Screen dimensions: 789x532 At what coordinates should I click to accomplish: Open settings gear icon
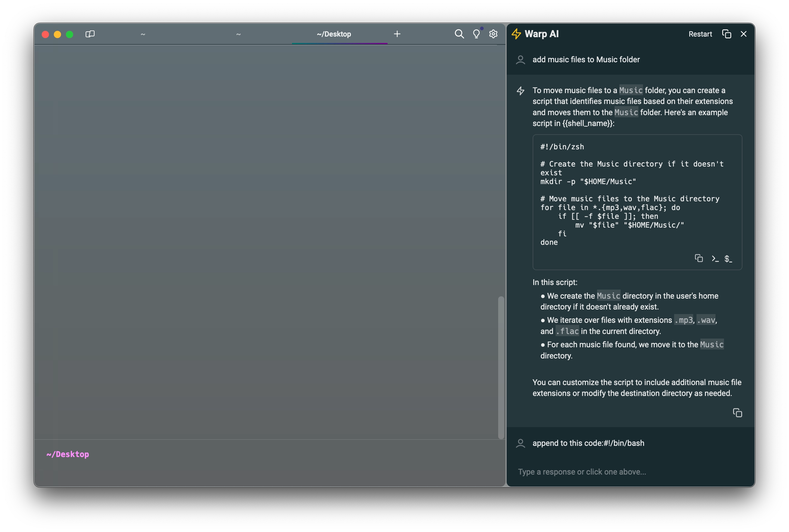[493, 34]
